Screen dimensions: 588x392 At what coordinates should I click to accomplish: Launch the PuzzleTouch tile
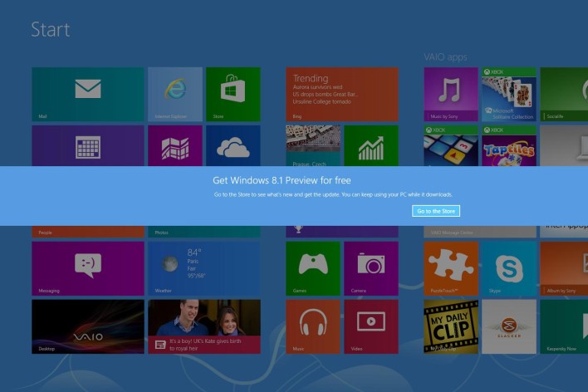[451, 268]
